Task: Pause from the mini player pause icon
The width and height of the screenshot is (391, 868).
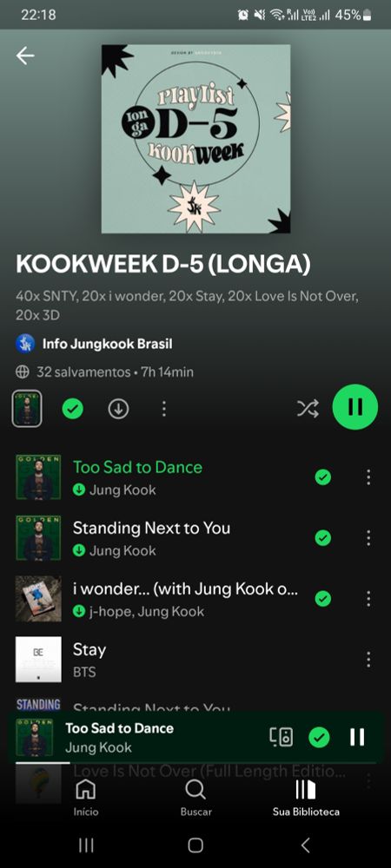Action: point(357,737)
